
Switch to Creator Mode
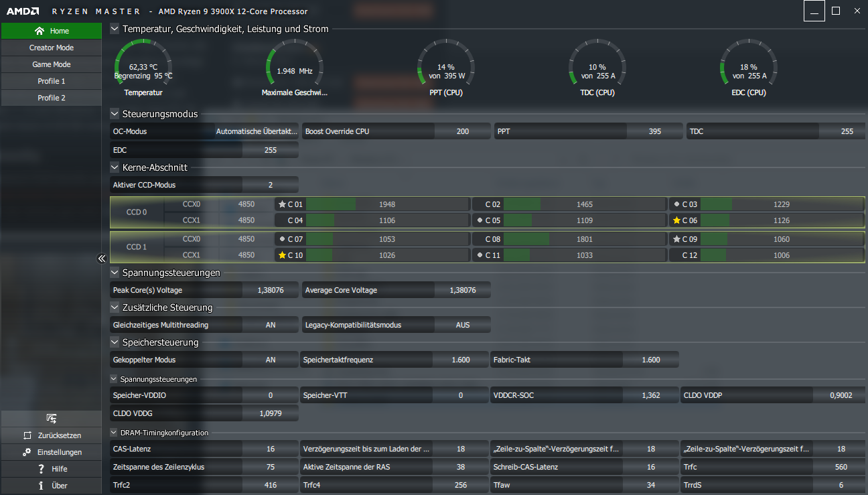(51, 48)
